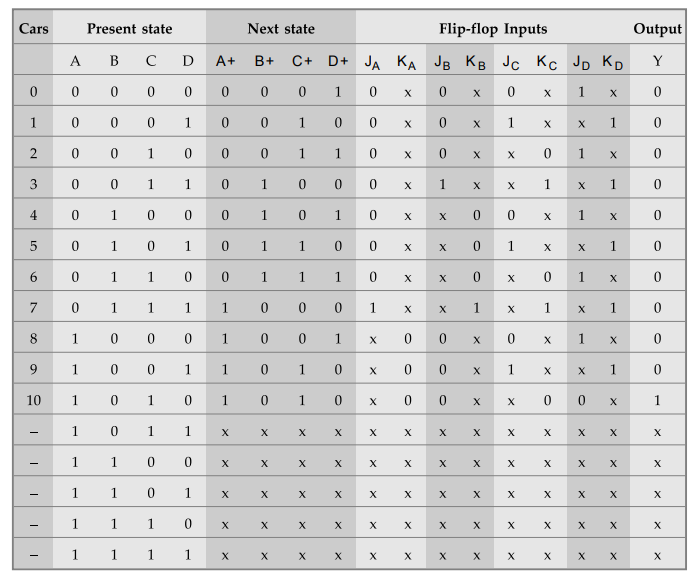The image size is (693, 579).
Task: Select the Y output 1 in the Cars 10 row
Action: (x=657, y=400)
